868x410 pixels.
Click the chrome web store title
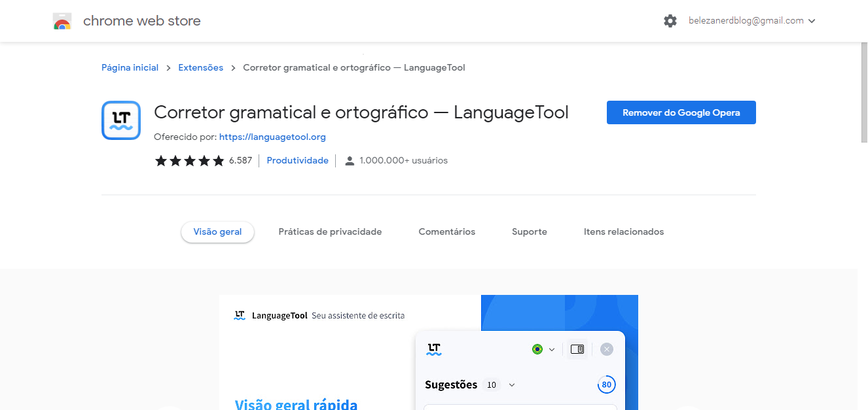click(x=142, y=21)
